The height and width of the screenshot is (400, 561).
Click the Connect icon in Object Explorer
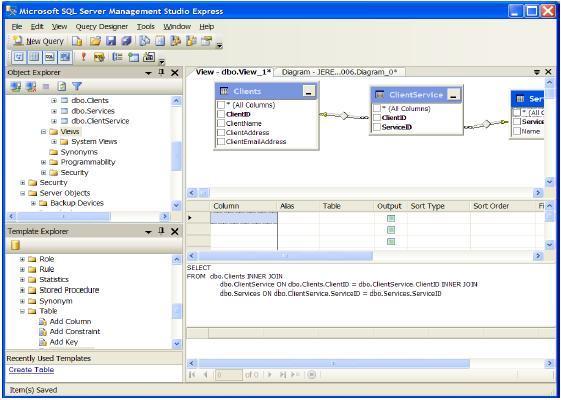pyautogui.click(x=15, y=86)
